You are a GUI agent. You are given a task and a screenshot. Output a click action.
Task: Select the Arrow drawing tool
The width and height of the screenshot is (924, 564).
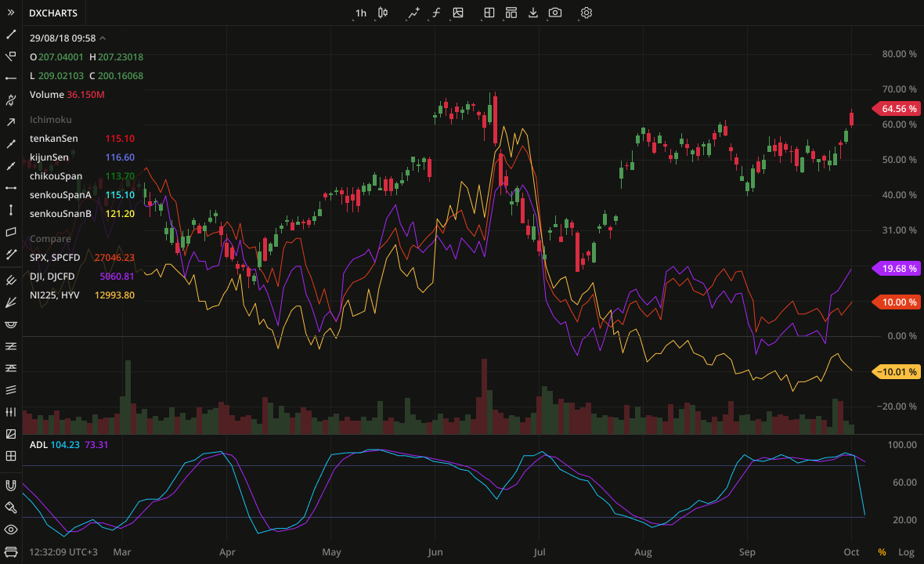pyautogui.click(x=10, y=121)
